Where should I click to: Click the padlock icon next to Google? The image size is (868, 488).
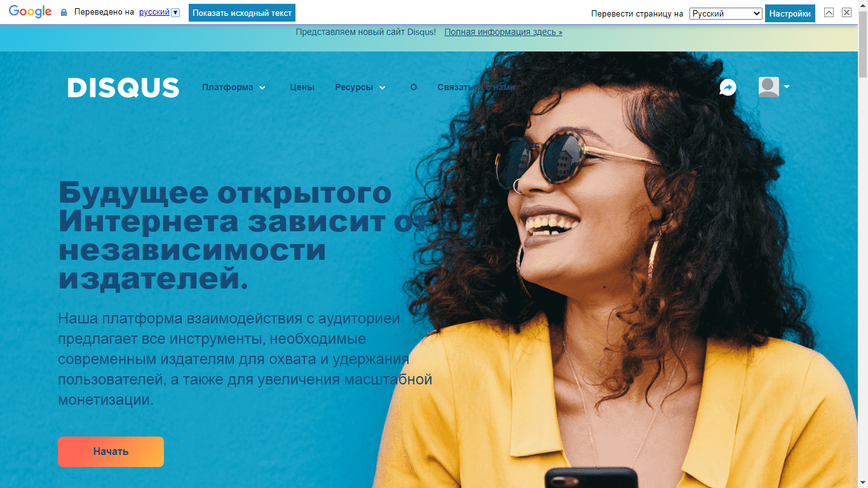tap(64, 13)
